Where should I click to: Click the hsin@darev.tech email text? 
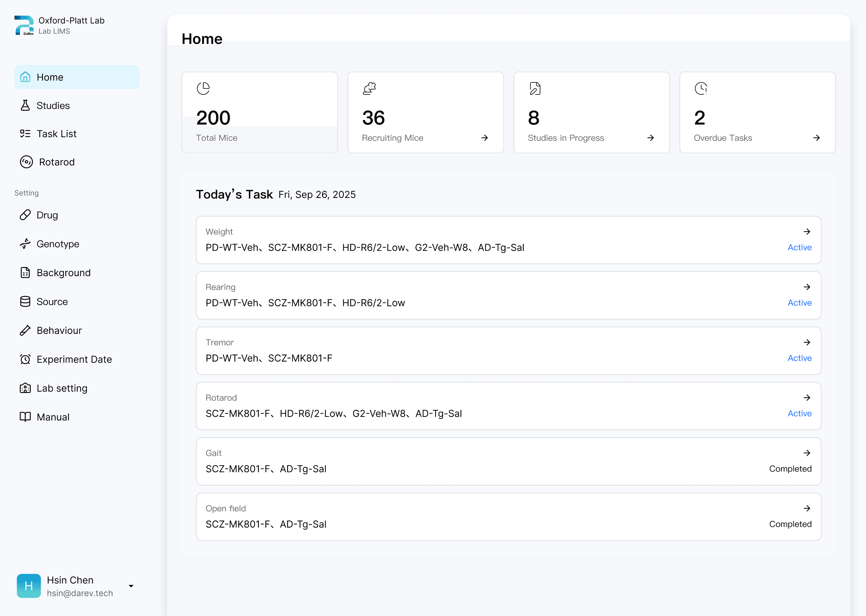point(80,593)
